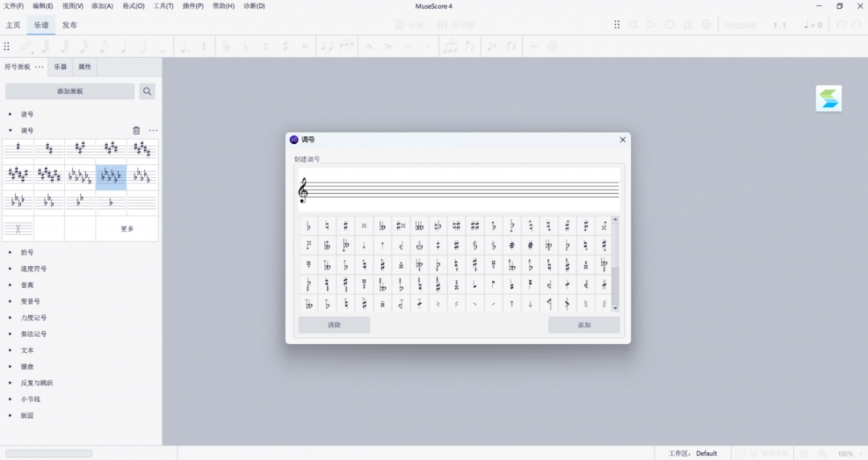Click the green-blue floating app icon
This screenshot has width=868, height=460.
pyautogui.click(x=829, y=99)
